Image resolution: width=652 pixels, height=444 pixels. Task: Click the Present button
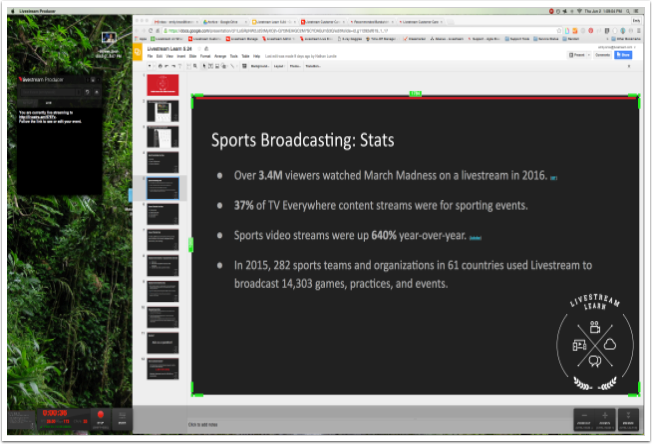click(577, 55)
